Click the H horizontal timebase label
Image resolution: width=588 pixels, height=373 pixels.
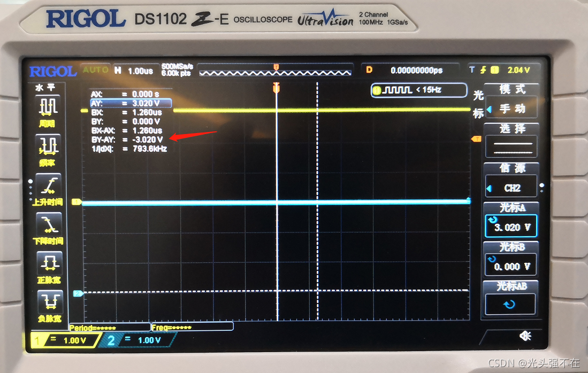point(118,70)
